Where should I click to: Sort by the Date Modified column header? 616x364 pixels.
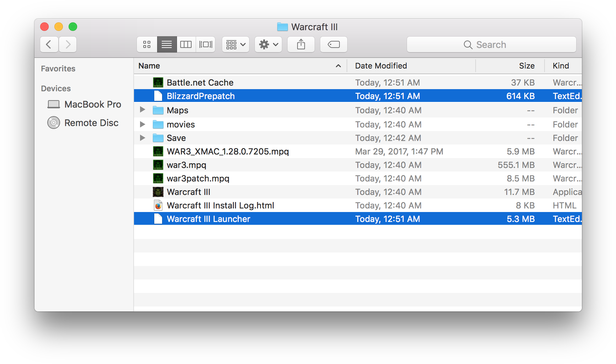point(411,66)
